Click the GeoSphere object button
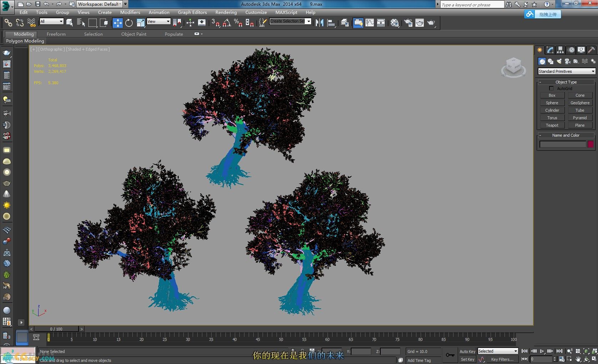The height and width of the screenshot is (364, 598). point(580,103)
